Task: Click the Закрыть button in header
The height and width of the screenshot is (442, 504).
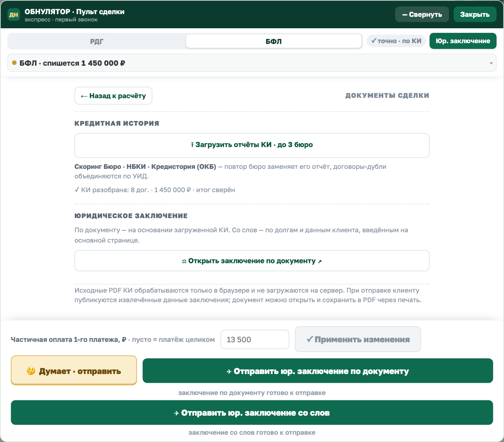Action: click(475, 15)
